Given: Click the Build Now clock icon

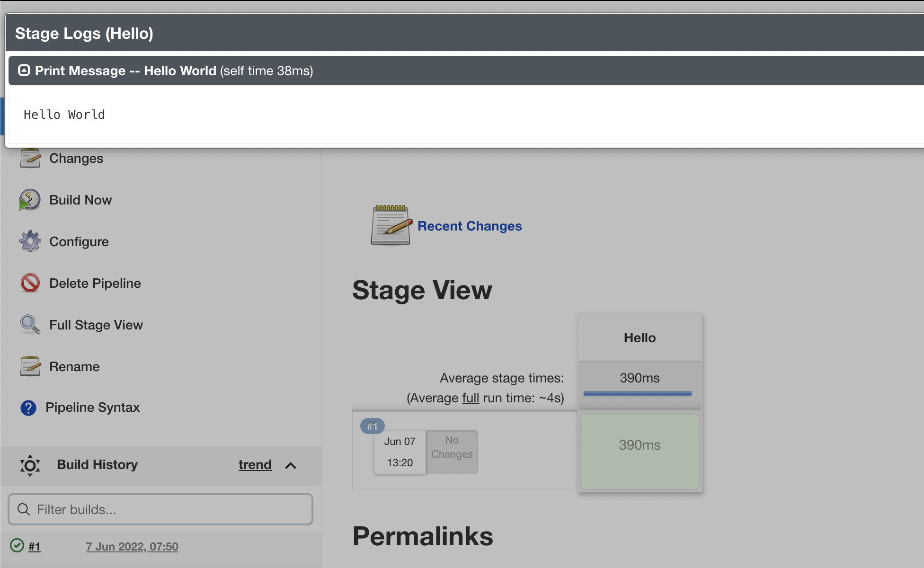Looking at the screenshot, I should pyautogui.click(x=30, y=200).
